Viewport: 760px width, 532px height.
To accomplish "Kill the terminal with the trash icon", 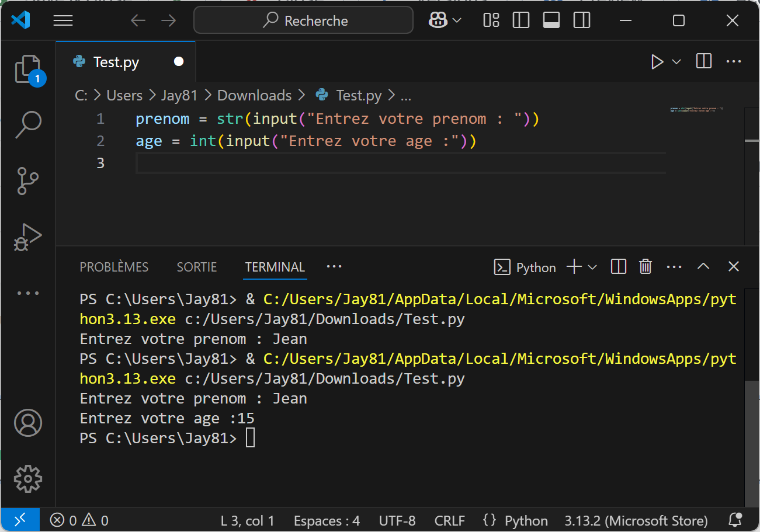I will click(646, 267).
